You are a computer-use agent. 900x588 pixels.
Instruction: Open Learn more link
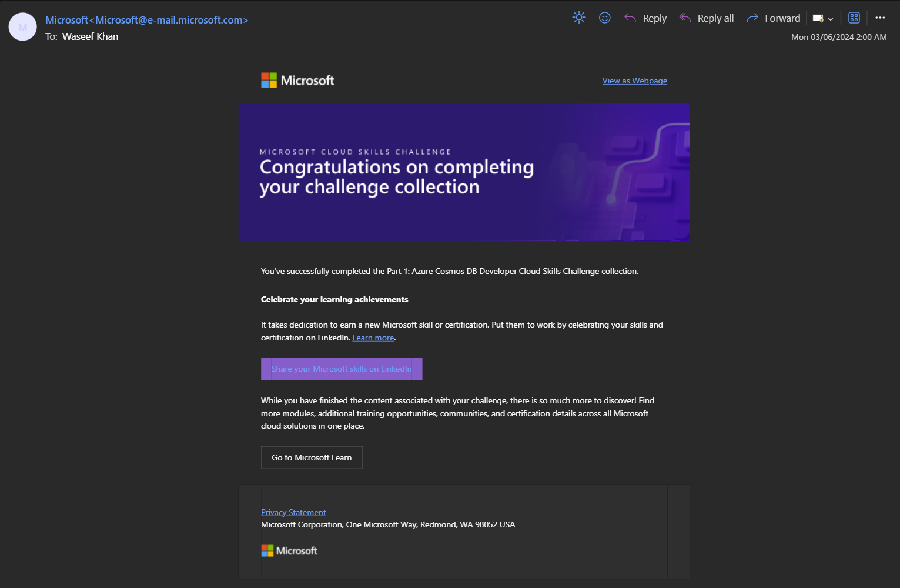[x=373, y=338]
